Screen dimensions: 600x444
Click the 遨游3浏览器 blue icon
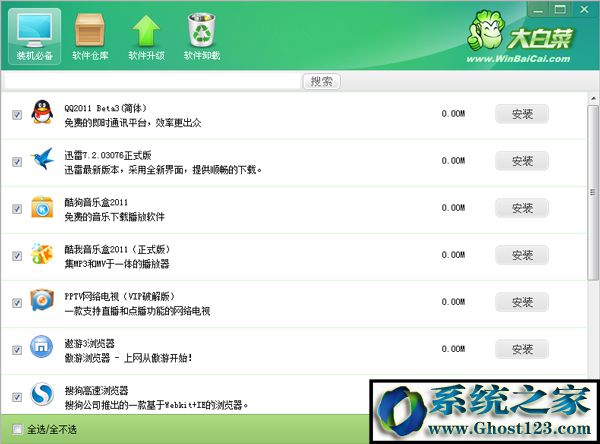pyautogui.click(x=42, y=346)
